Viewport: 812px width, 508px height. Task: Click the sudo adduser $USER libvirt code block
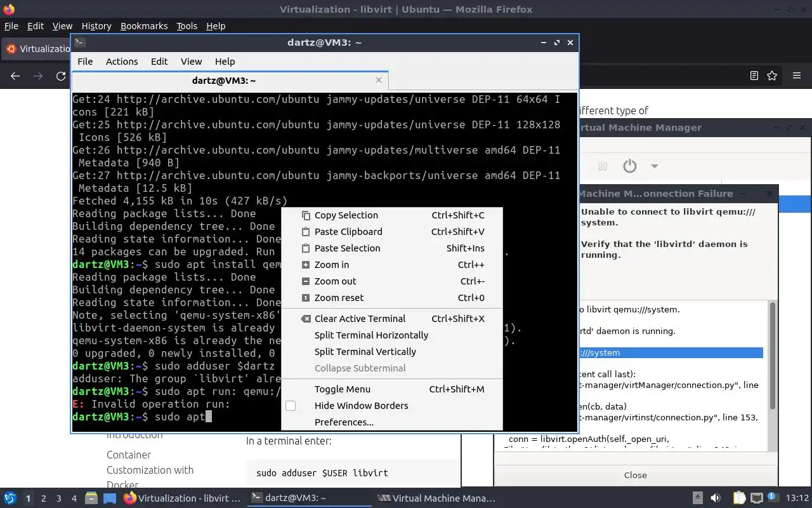353,472
